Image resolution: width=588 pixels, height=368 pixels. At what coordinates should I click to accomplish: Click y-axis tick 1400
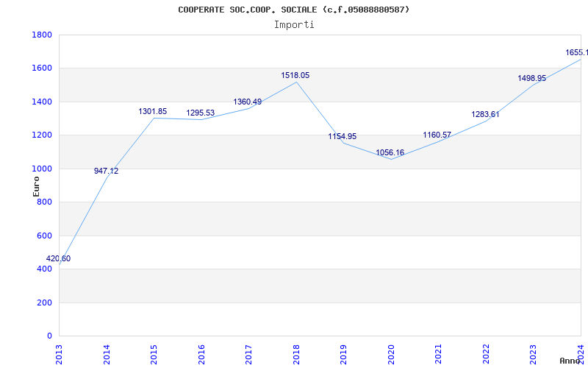42,102
